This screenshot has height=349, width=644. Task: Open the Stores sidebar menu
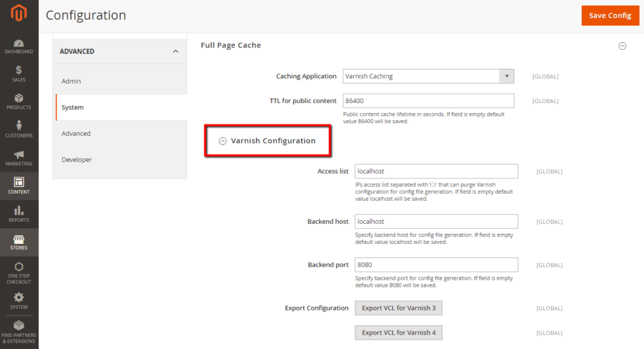(19, 242)
